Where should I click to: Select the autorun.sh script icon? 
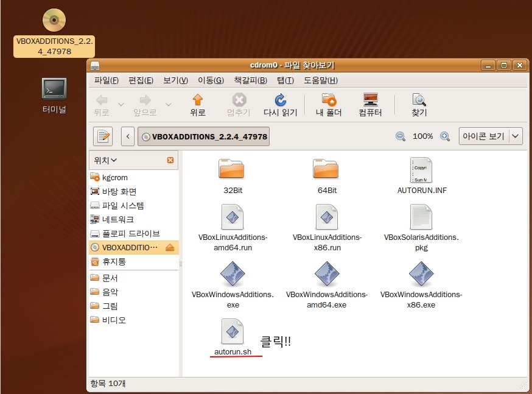pos(233,331)
